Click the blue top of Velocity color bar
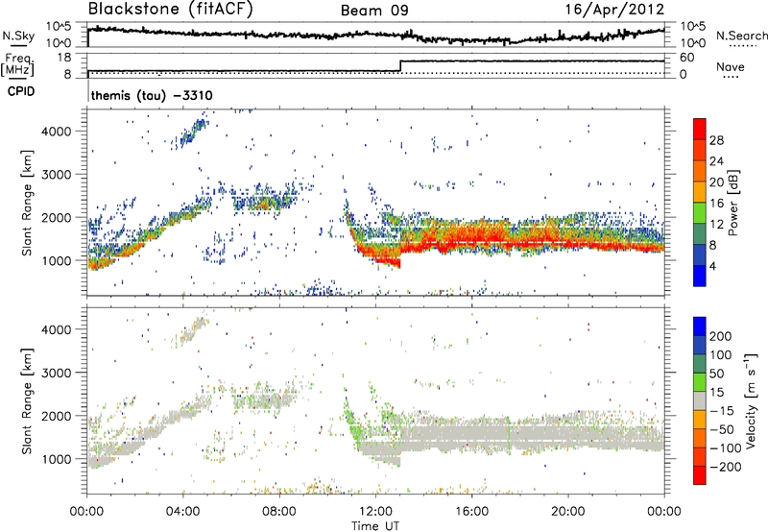Image resolution: width=768 pixels, height=532 pixels. [700, 326]
